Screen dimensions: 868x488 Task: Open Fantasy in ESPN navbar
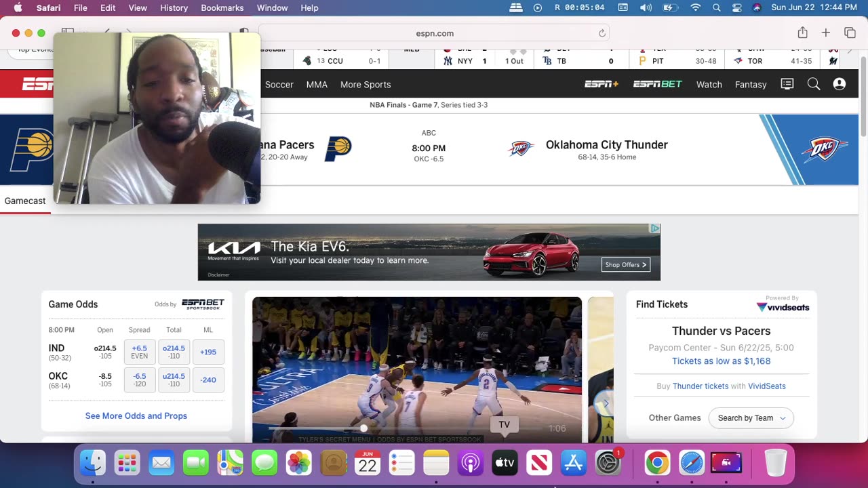click(751, 84)
